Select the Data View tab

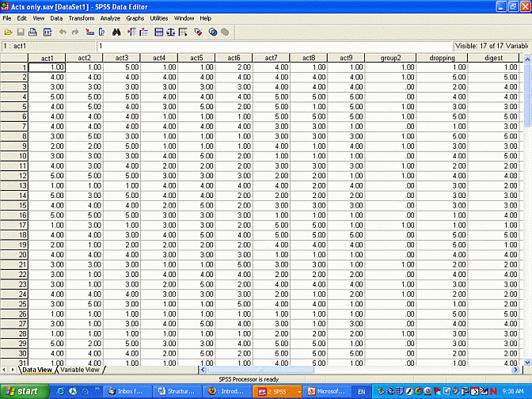click(37, 370)
